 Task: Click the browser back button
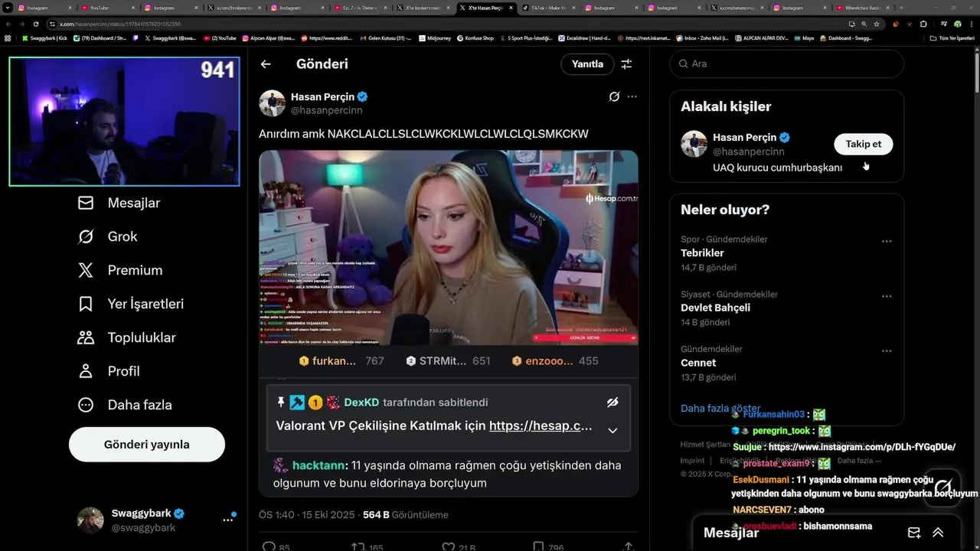(8, 24)
